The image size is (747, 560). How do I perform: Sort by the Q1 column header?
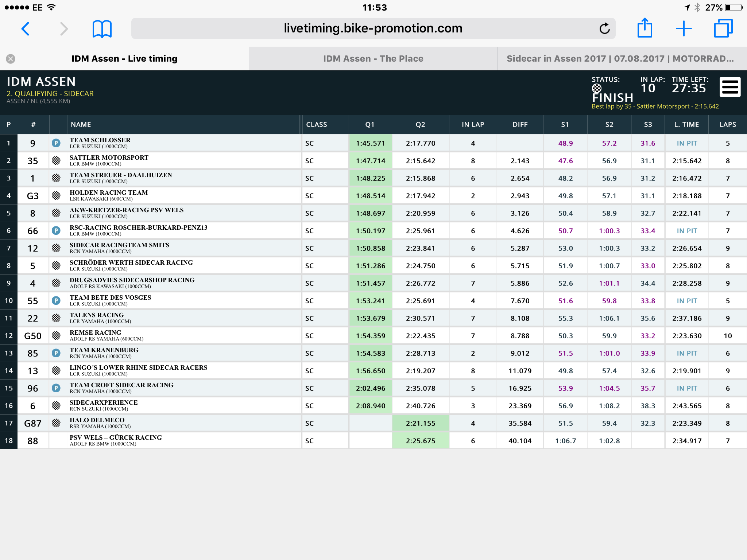(370, 125)
